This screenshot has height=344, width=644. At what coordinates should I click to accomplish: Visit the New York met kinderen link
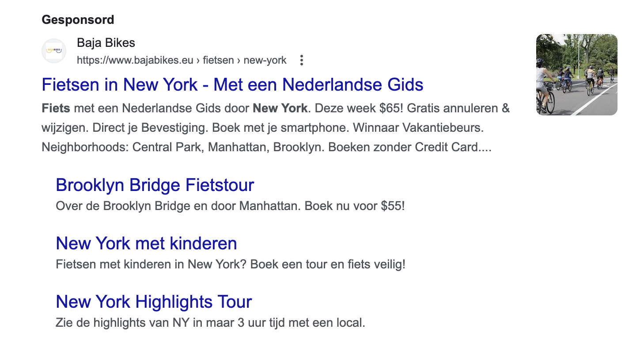click(146, 243)
